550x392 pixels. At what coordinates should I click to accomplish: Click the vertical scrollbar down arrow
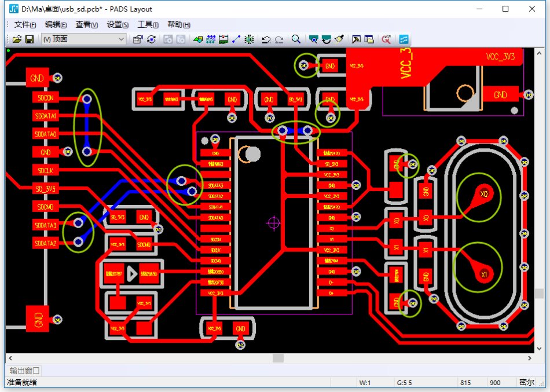(x=539, y=349)
